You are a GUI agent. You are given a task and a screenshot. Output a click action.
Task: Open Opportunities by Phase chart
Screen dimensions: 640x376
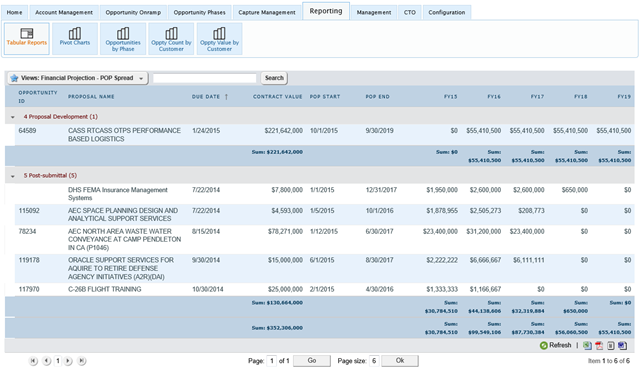tap(123, 38)
